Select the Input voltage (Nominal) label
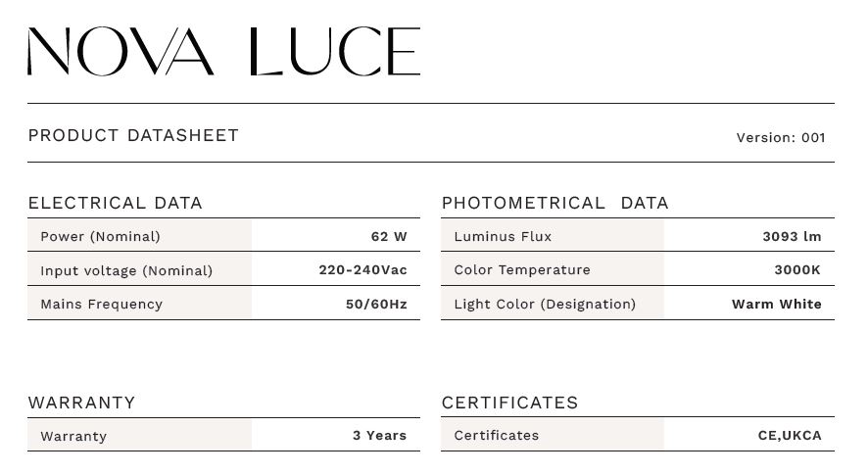This screenshot has height=475, width=868. point(126,270)
